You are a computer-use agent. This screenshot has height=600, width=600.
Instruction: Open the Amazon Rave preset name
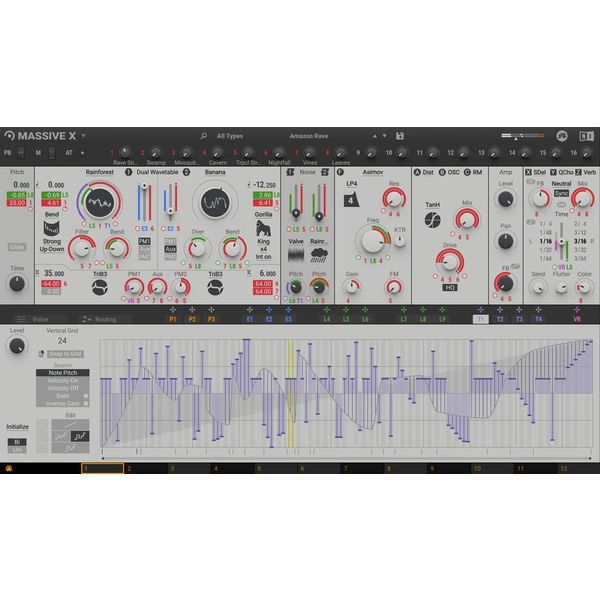309,136
